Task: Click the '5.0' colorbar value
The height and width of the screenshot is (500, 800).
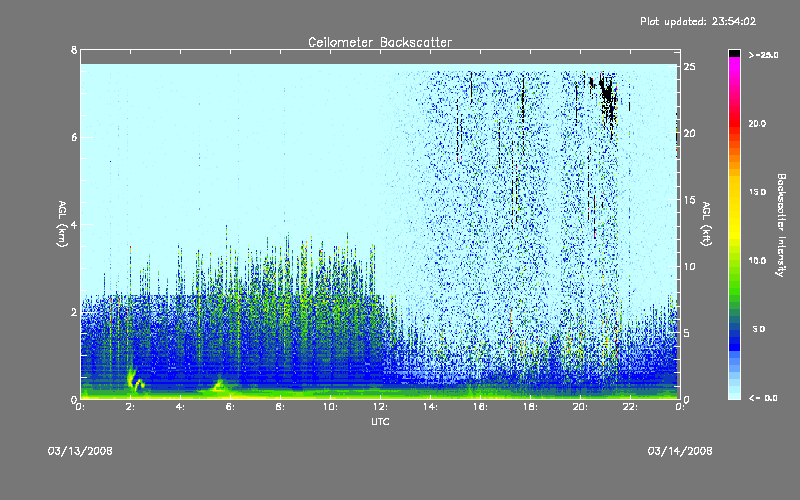Action: (x=759, y=329)
